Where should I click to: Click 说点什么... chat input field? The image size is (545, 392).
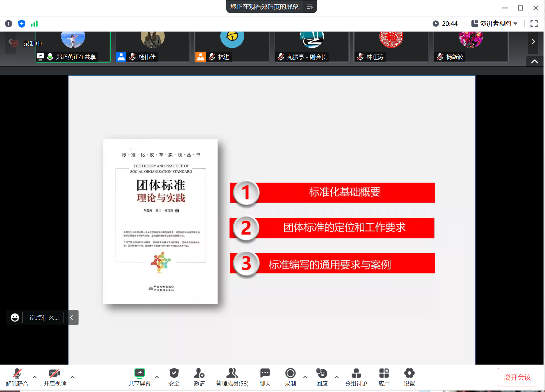tap(44, 317)
